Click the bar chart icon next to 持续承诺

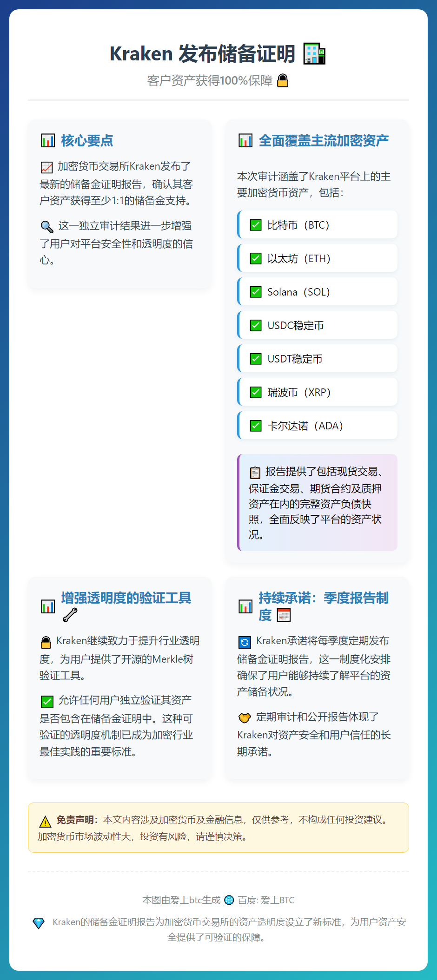245,606
